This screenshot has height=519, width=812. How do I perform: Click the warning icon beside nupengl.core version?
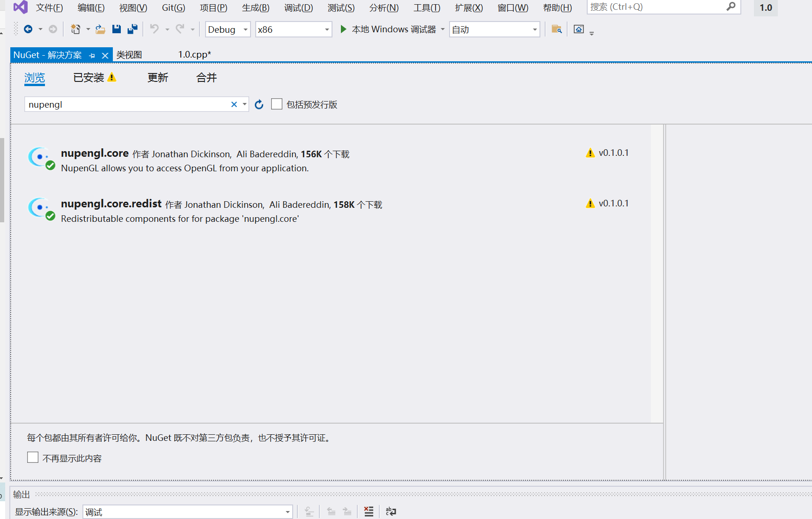(x=590, y=153)
